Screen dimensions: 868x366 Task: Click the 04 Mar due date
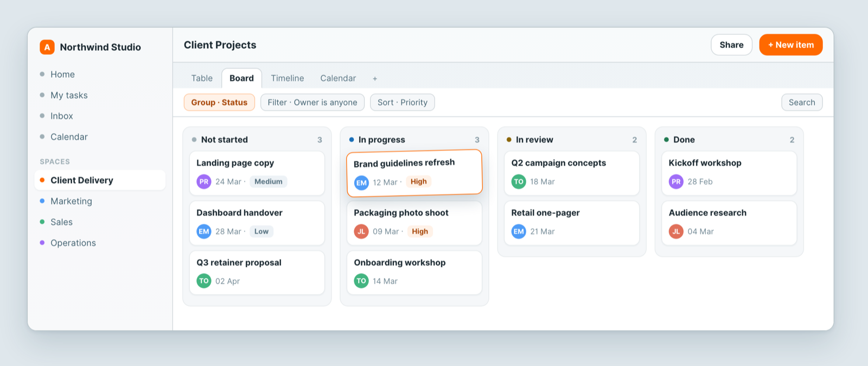point(700,231)
